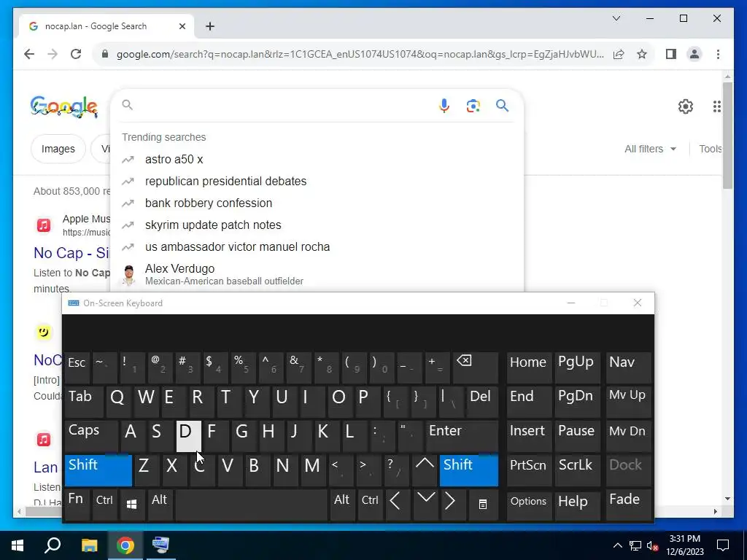The width and height of the screenshot is (747, 560).
Task: Toggle the Fn key
Action: (77, 505)
